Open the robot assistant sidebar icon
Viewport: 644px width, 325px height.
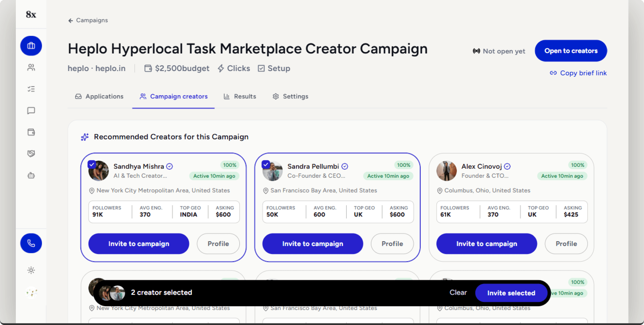click(31, 176)
